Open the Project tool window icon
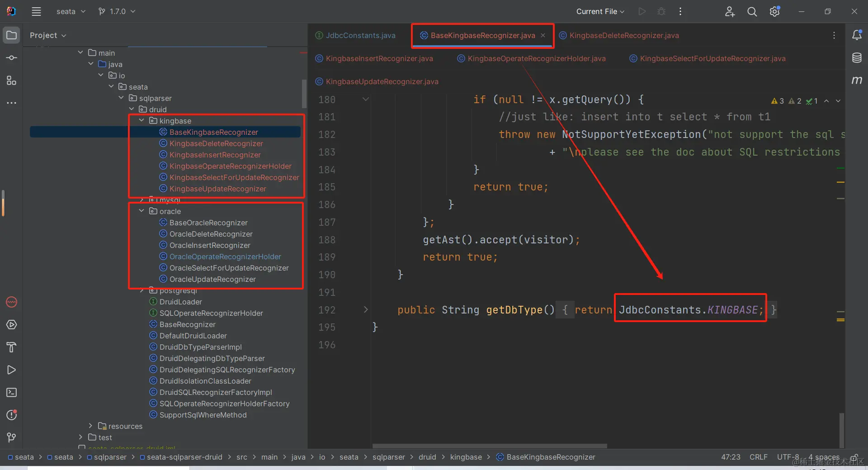868x470 pixels. [x=11, y=35]
